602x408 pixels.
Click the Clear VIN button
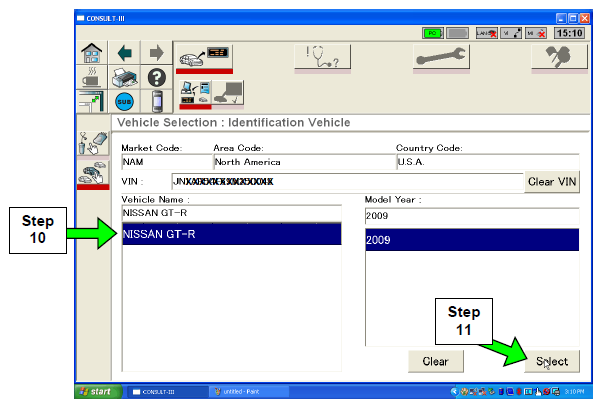click(x=552, y=181)
